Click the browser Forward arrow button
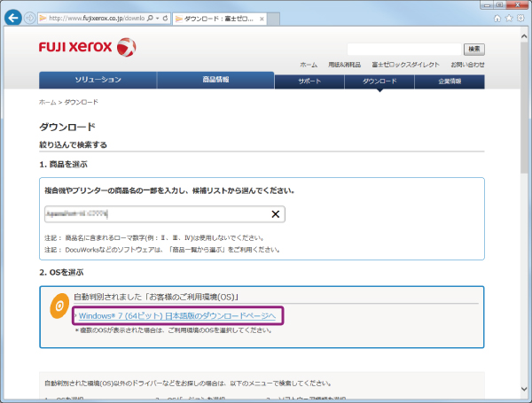The image size is (532, 403). pos(31,19)
